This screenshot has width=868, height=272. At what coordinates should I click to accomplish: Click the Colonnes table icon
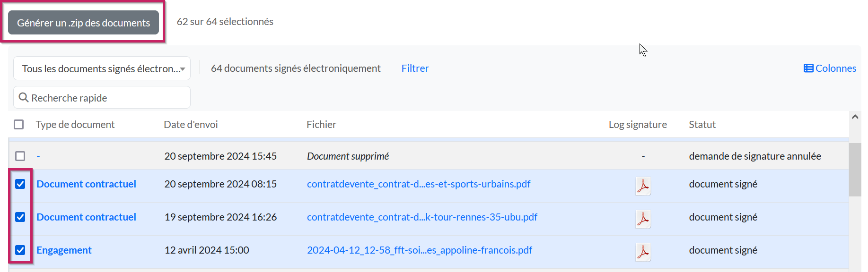coord(808,68)
